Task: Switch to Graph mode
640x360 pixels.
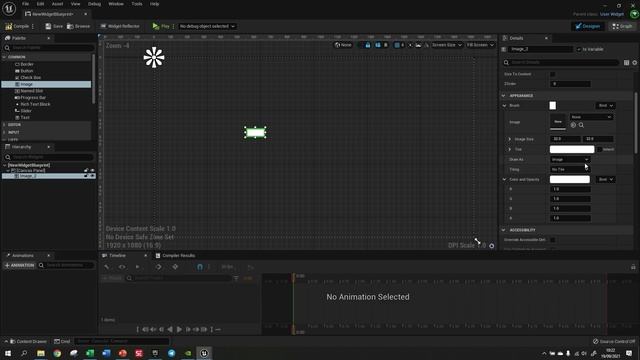Action: [x=622, y=26]
